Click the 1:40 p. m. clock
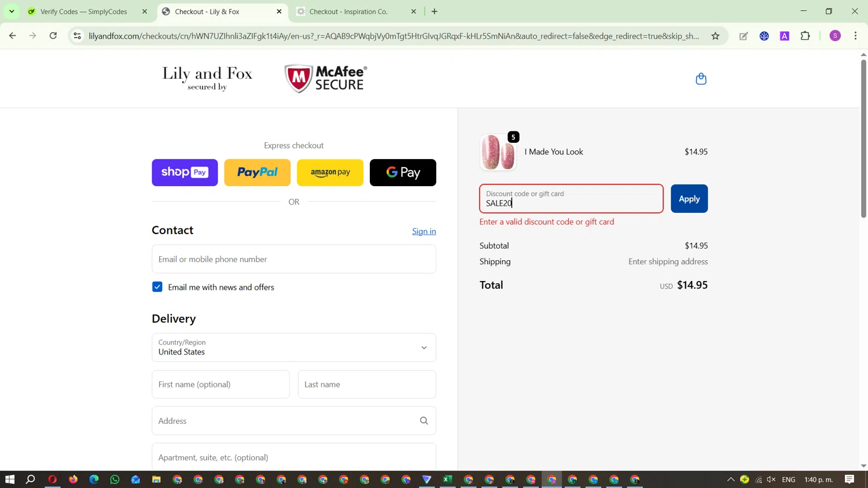This screenshot has width=868, height=488. (x=818, y=479)
